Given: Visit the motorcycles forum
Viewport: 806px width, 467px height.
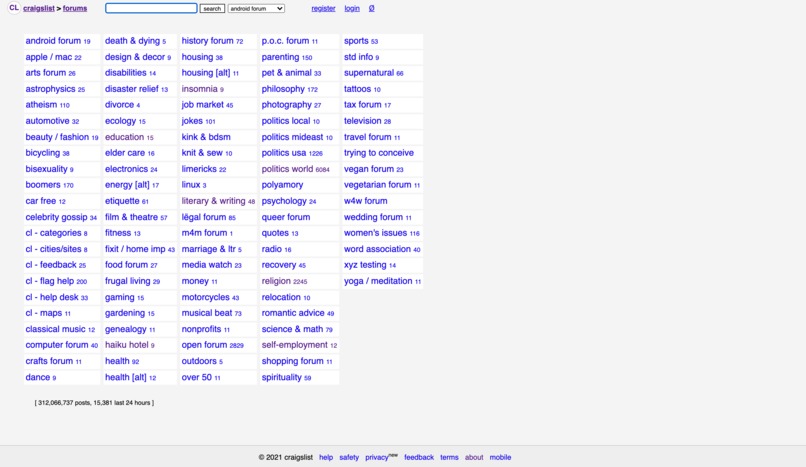Looking at the screenshot, I should coord(206,297).
